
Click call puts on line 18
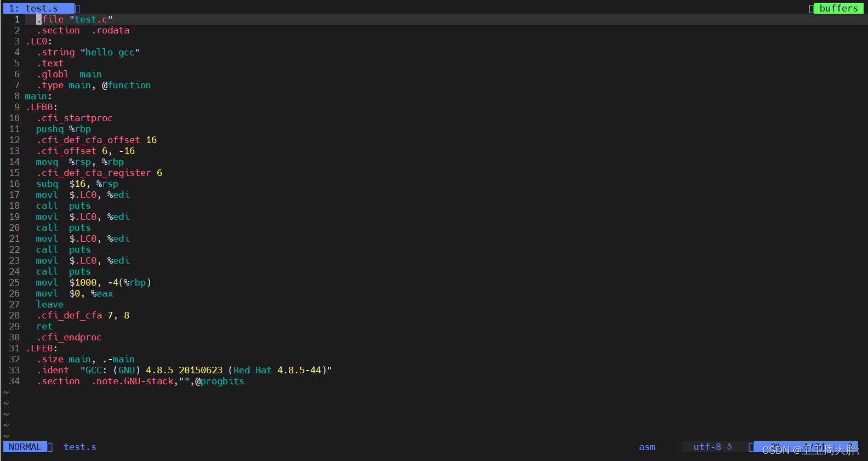tap(64, 206)
